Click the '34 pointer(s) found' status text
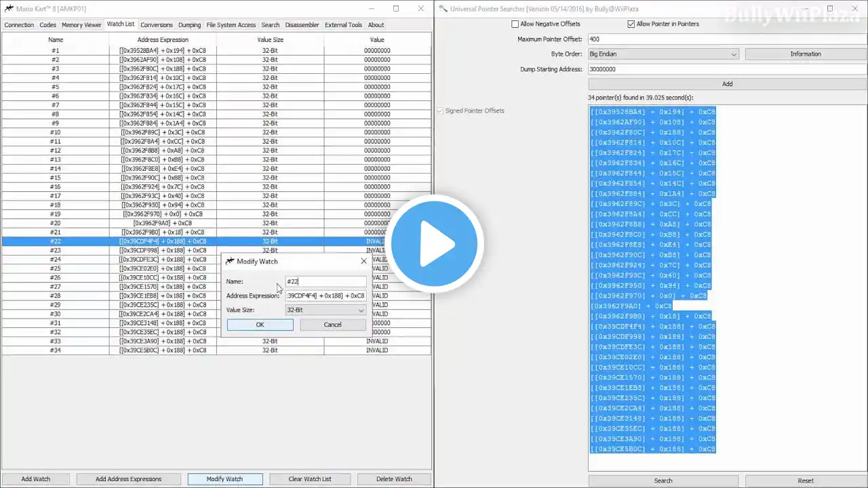This screenshot has height=488, width=868. click(x=640, y=98)
